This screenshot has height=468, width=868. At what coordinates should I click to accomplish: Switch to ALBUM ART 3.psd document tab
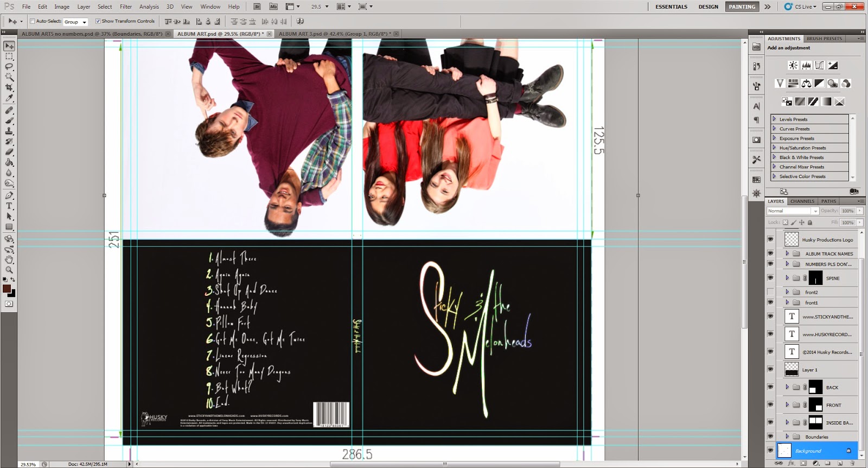coord(338,34)
